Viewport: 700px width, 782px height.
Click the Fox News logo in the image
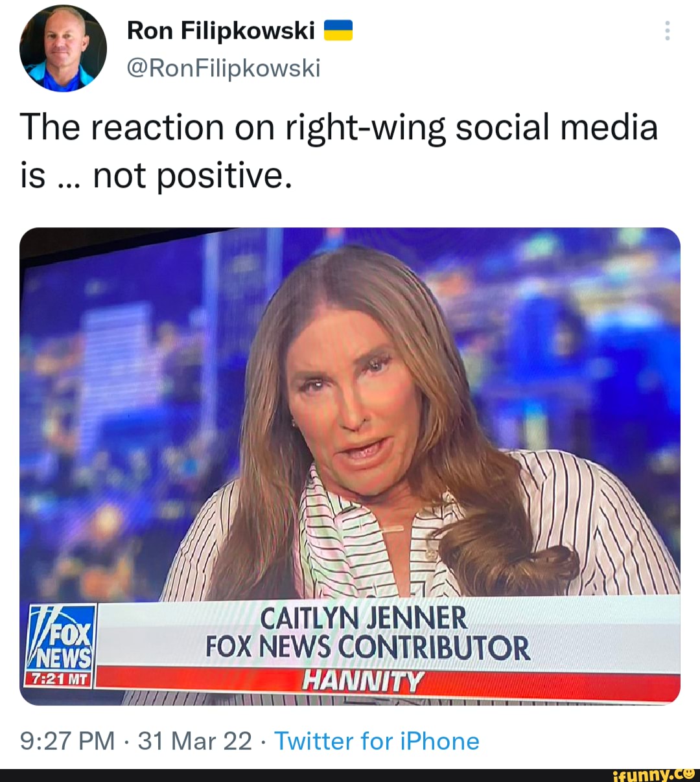click(x=62, y=638)
